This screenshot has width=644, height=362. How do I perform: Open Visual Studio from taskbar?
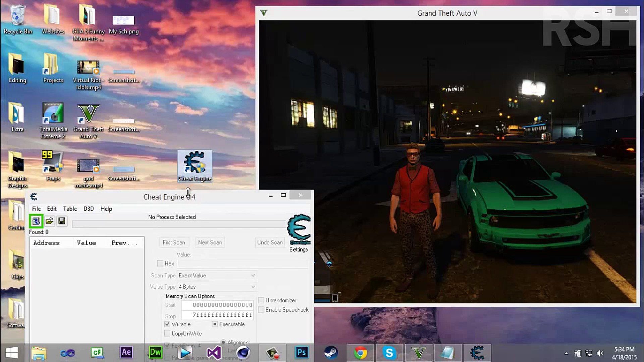point(214,353)
